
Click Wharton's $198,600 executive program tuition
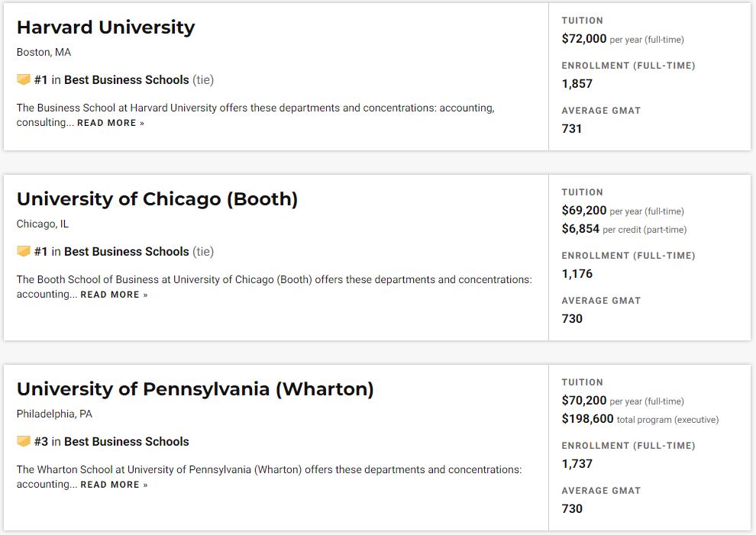(x=588, y=418)
